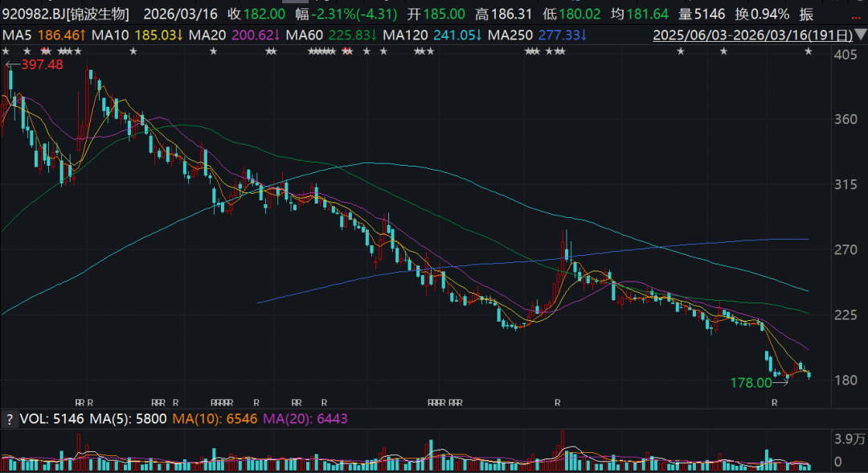Image resolution: width=868 pixels, height=473 pixels.
Task: Click the question mark help icon beside VOL
Action: pos(9,420)
